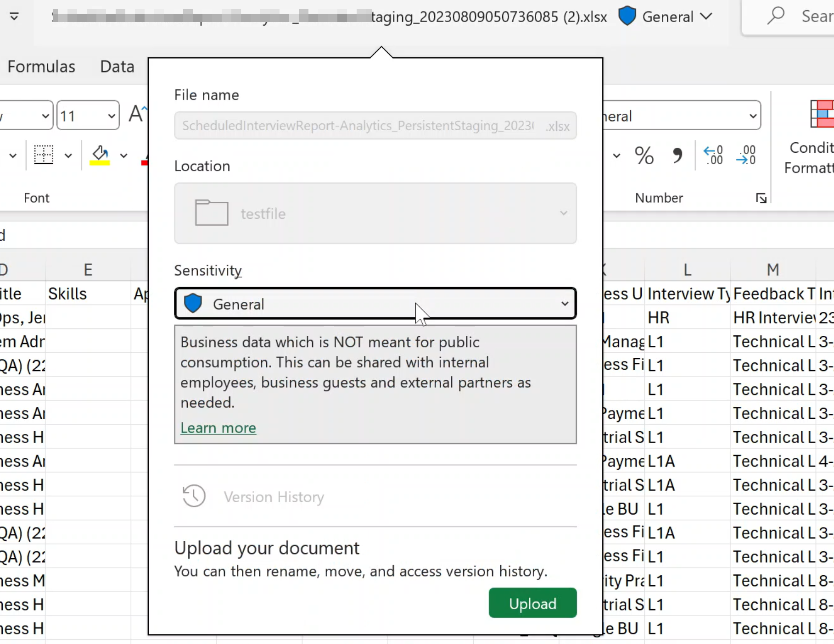This screenshot has width=834, height=644.
Task: Open the Customize Quick Access Toolbar arrow
Action: pos(14,17)
